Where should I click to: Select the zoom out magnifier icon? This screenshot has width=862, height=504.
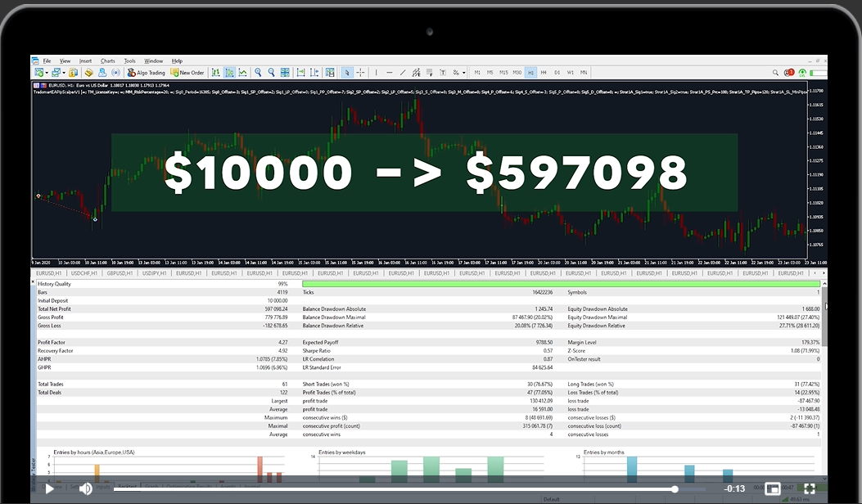coord(271,73)
